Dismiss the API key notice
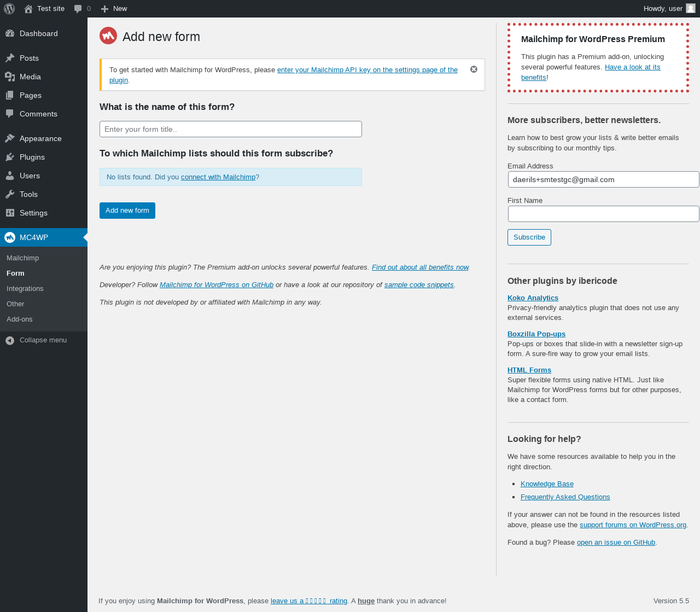The image size is (700, 612). point(474,69)
